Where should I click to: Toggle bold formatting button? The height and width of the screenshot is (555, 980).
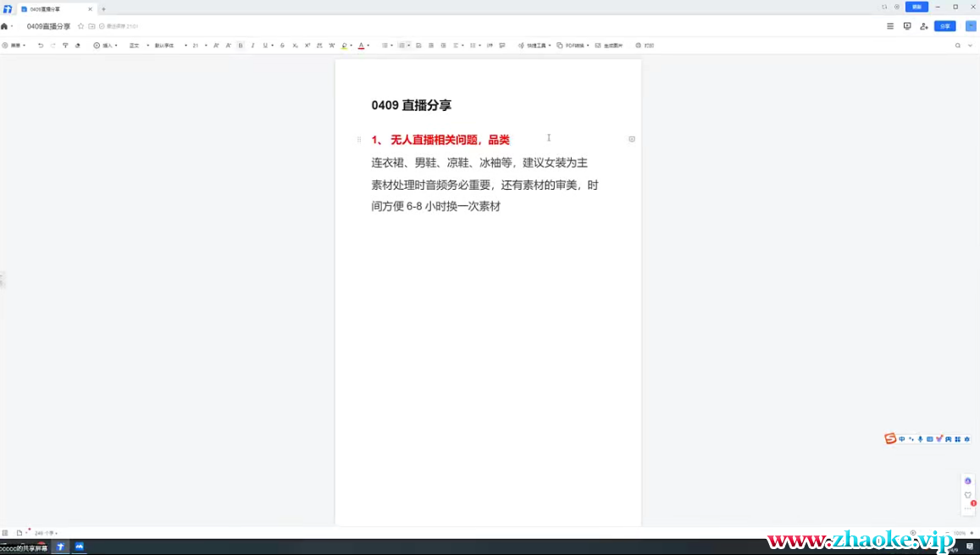(241, 46)
